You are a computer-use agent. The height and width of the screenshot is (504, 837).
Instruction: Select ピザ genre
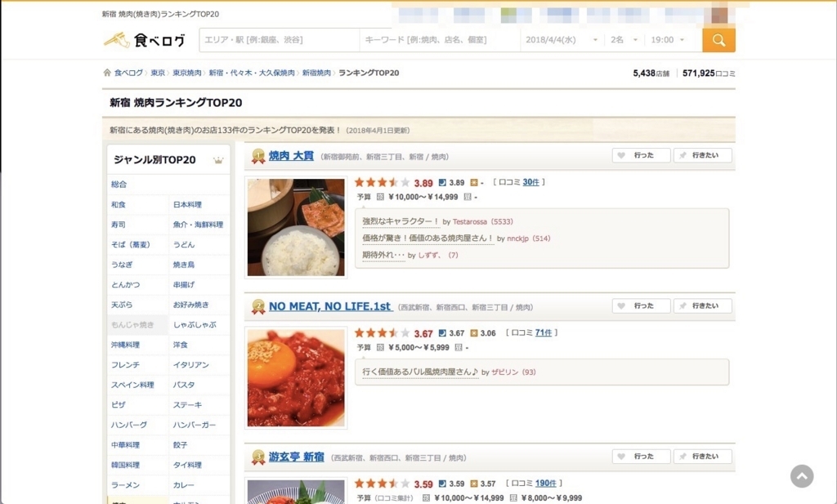(119, 405)
